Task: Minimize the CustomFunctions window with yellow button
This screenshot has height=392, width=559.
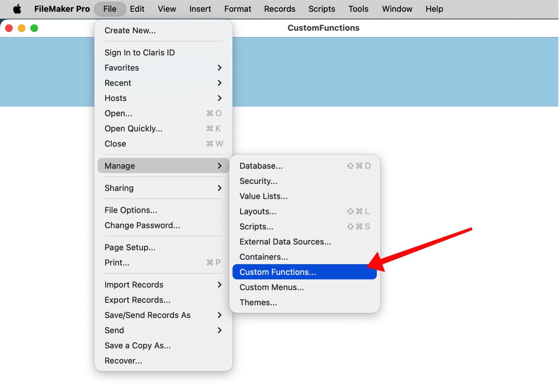Action: (x=22, y=28)
